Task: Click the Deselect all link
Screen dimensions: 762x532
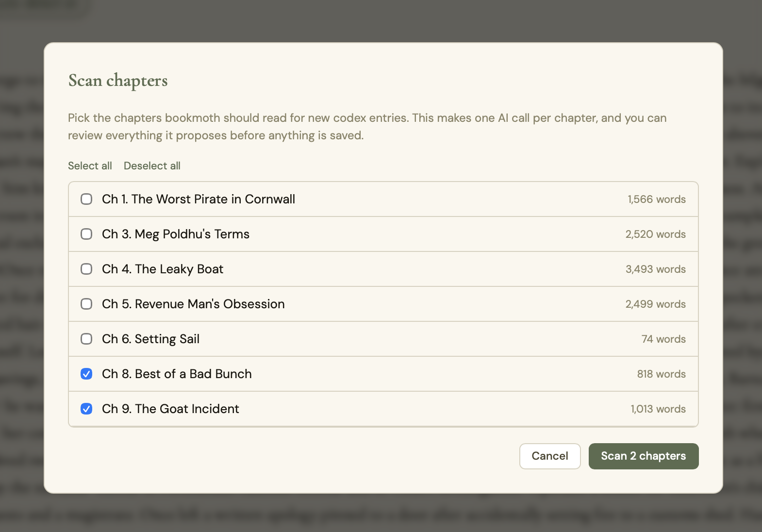Action: (x=152, y=166)
